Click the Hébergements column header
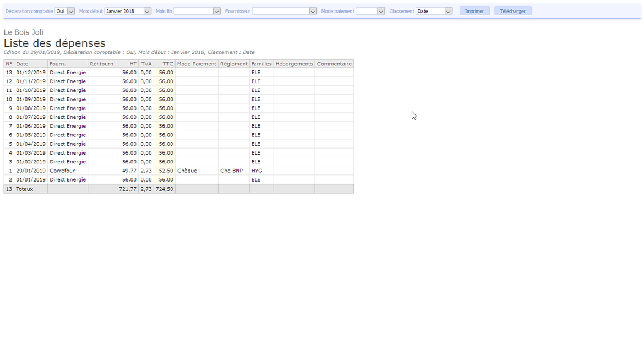The width and height of the screenshot is (644, 361). (x=294, y=64)
